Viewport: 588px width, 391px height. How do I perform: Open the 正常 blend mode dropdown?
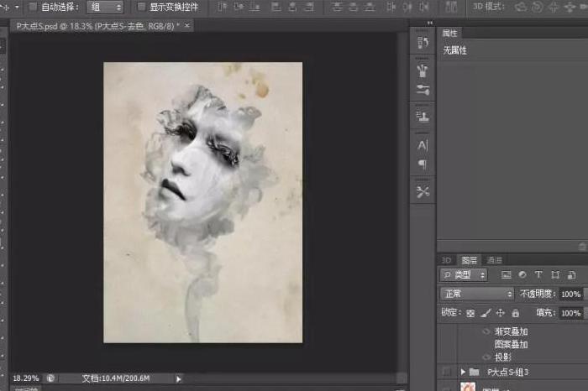pyautogui.click(x=477, y=294)
